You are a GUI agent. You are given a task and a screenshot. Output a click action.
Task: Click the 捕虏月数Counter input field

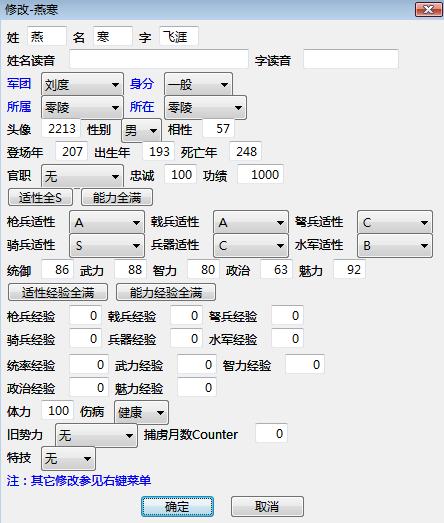point(271,433)
